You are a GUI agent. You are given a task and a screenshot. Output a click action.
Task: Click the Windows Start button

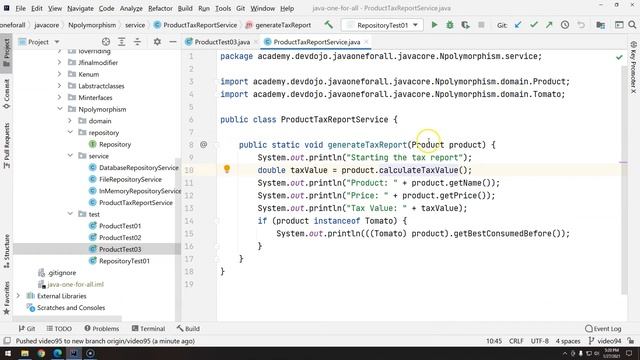[8, 353]
